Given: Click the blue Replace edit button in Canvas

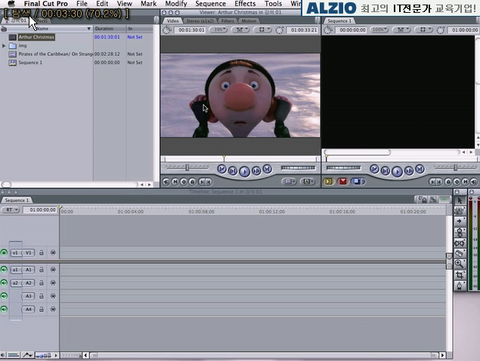Looking at the screenshot, I should tap(358, 181).
